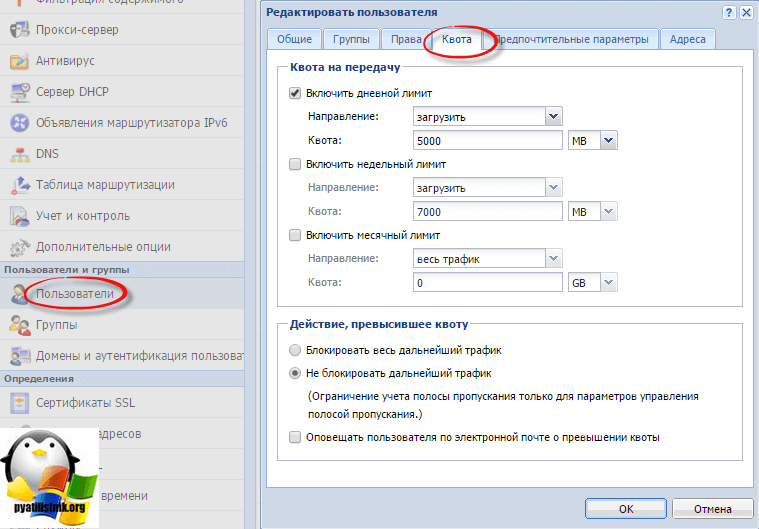759x529 pixels.
Task: Click the routing table icon
Action: coord(19,185)
